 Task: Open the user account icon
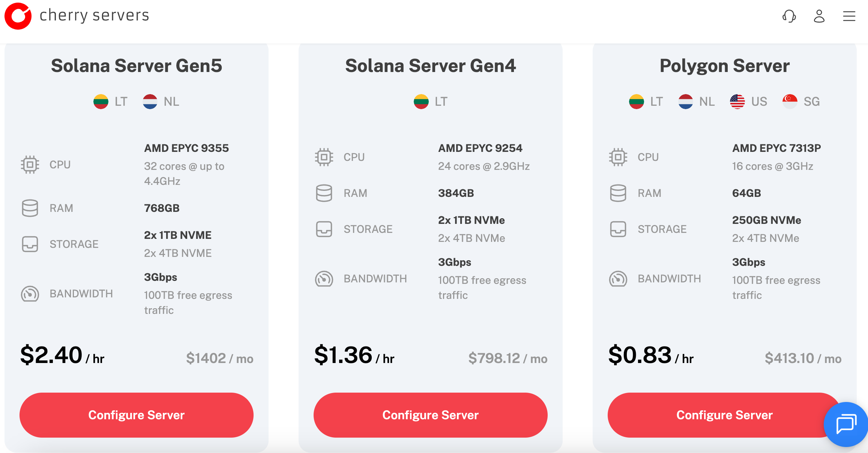click(819, 16)
